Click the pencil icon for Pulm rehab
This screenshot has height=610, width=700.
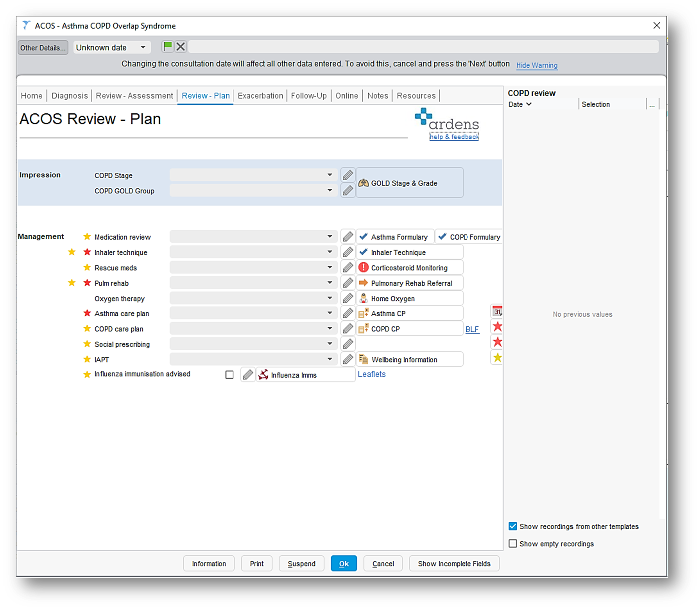[x=348, y=283]
